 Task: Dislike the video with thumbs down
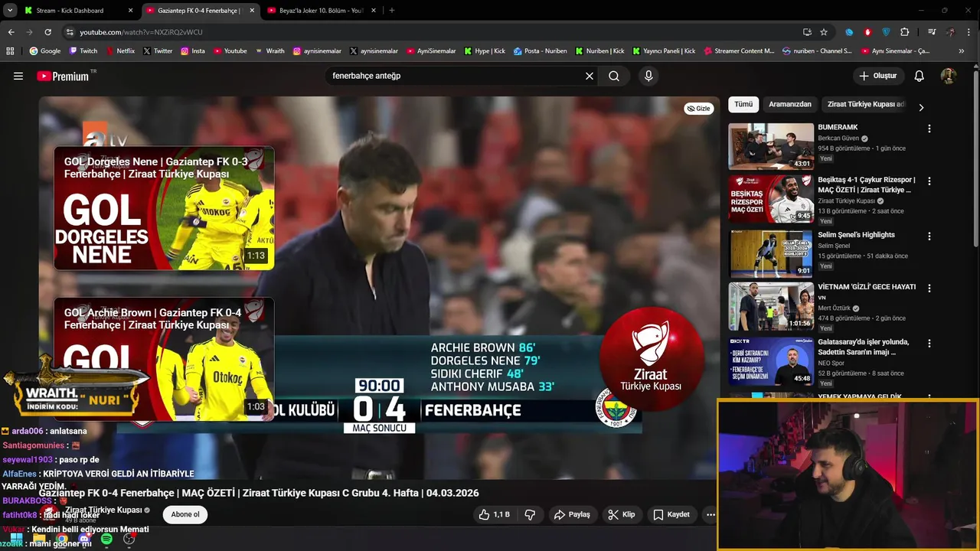click(x=530, y=514)
